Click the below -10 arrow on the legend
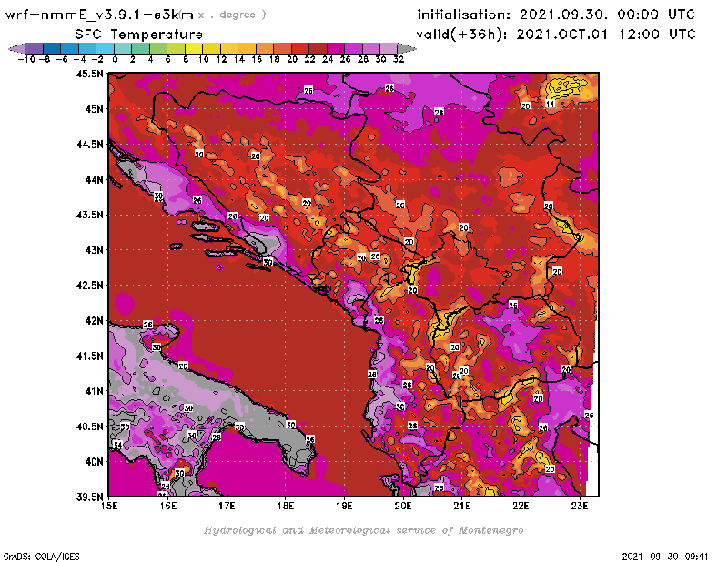 16,48
